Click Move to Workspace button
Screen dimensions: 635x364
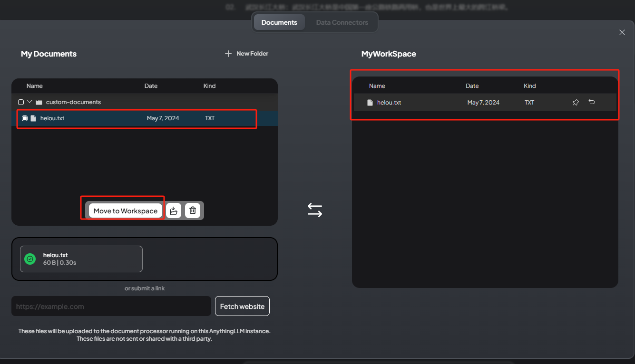coord(126,211)
